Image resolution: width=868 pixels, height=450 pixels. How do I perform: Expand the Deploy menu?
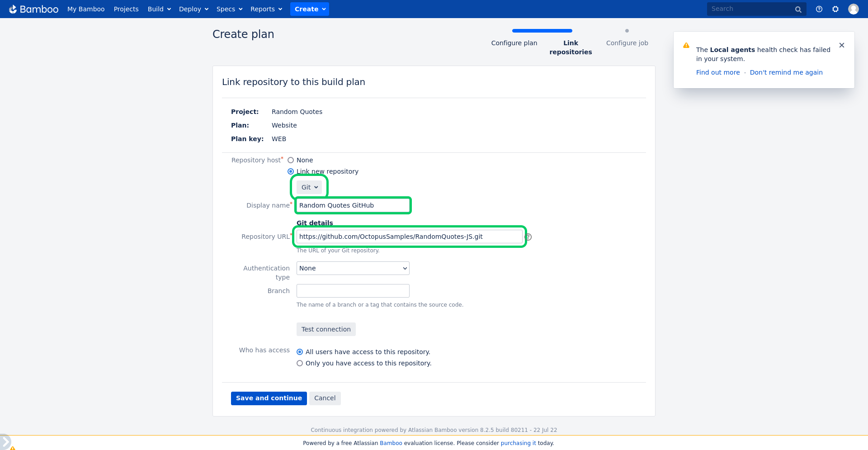click(193, 9)
